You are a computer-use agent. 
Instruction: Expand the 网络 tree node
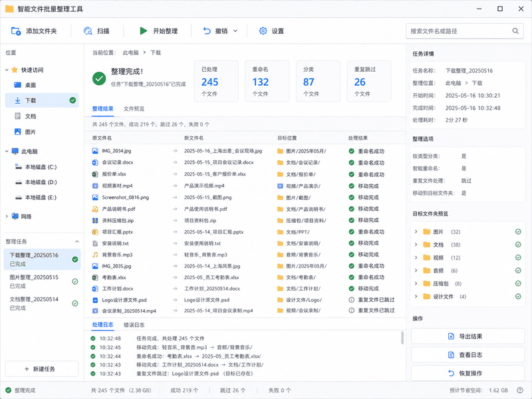pos(7,216)
